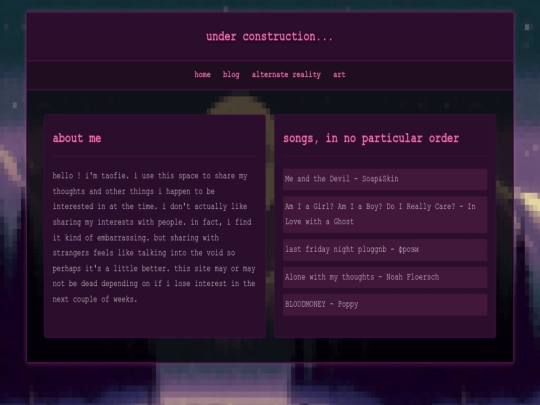
Task: Visit the art page link
Action: pyautogui.click(x=339, y=75)
